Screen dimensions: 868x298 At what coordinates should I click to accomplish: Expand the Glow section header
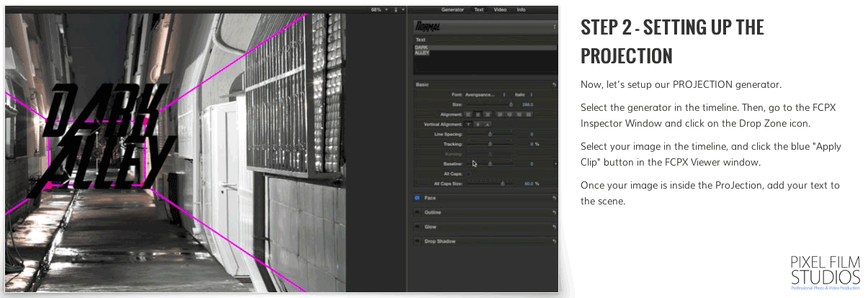(x=486, y=227)
